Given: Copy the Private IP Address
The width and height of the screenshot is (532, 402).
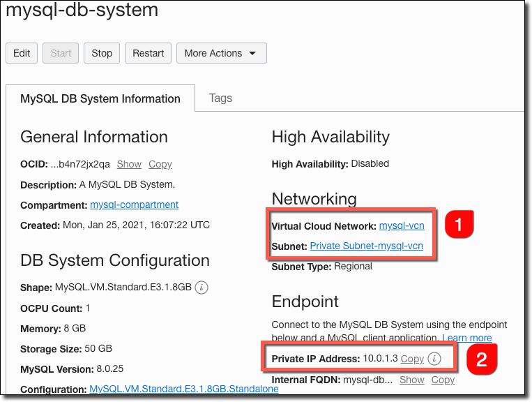Looking at the screenshot, I should [x=412, y=359].
